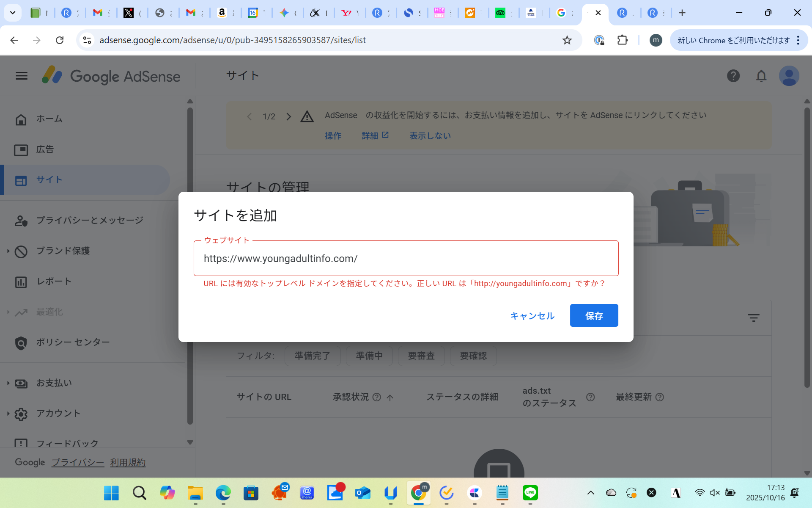Bookmark page with star icon

click(x=567, y=40)
